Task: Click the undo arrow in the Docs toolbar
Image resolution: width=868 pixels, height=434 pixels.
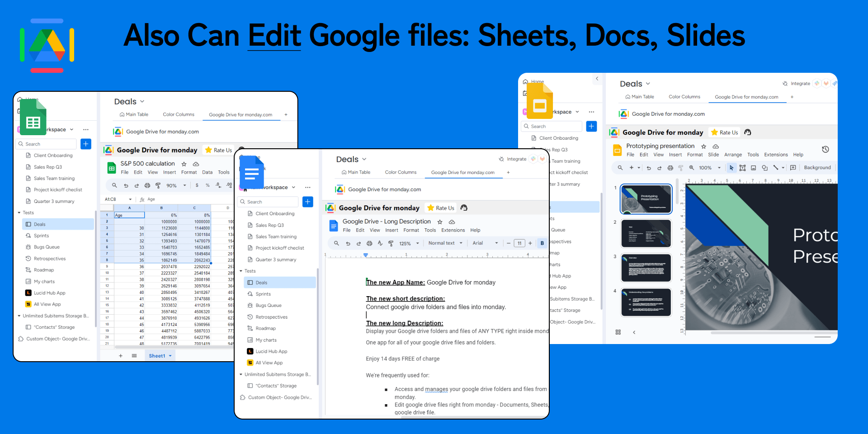Action: tap(348, 243)
